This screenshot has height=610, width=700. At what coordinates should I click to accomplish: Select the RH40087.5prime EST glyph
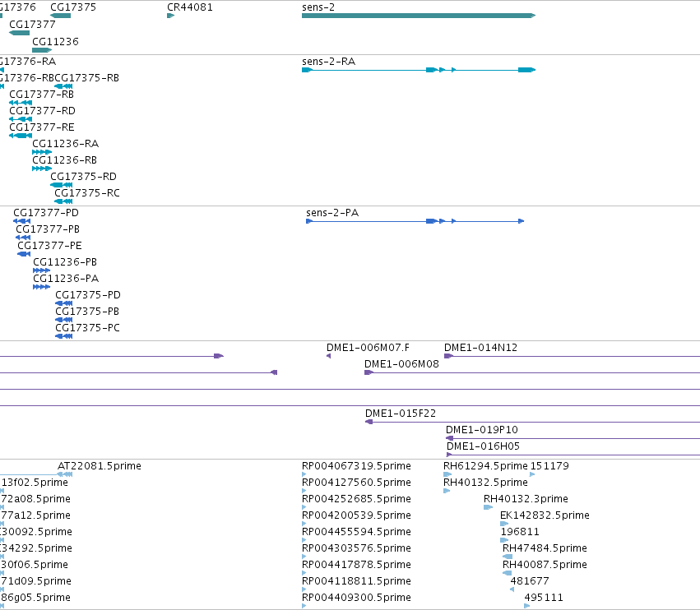(x=508, y=573)
